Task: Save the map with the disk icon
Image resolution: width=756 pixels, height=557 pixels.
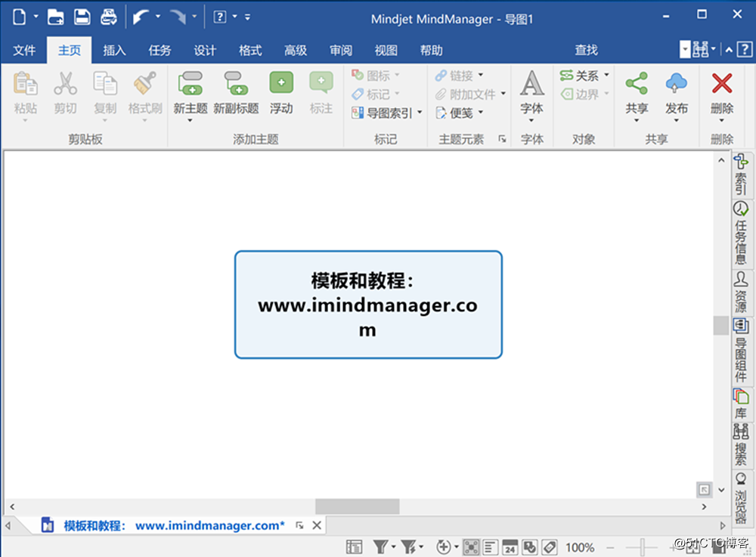Action: (82, 17)
